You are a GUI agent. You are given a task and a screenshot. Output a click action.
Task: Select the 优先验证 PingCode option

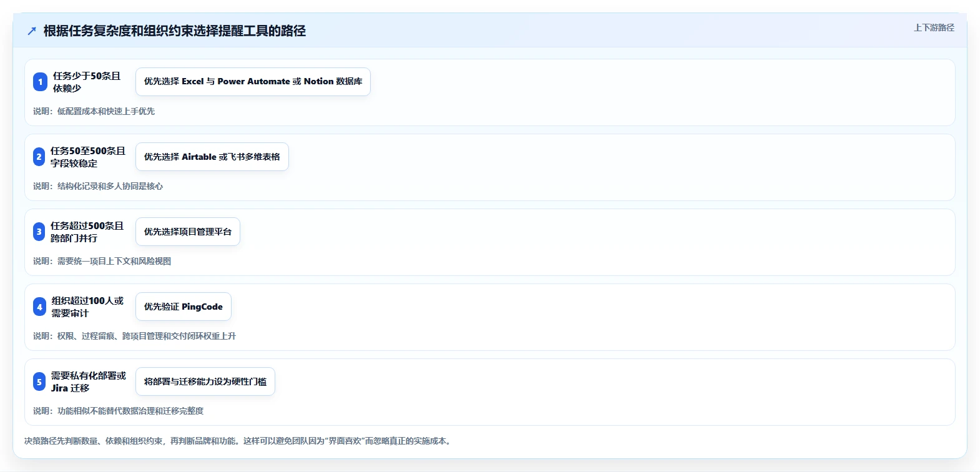184,307
